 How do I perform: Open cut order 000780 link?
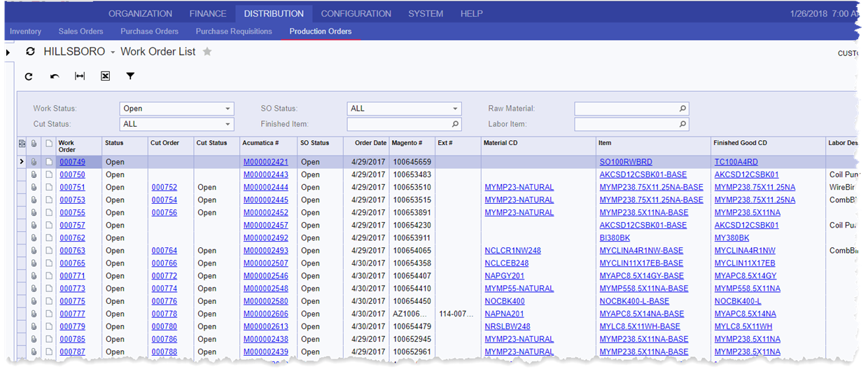[164, 326]
